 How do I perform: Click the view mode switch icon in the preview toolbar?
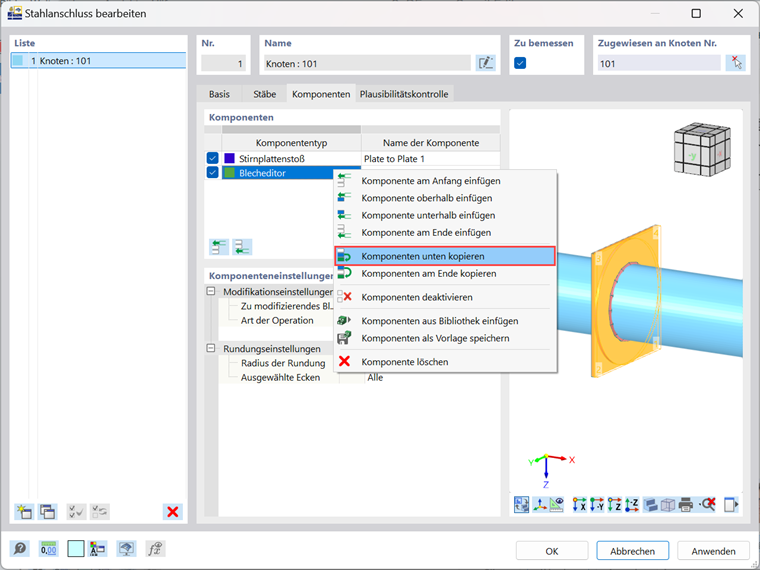(x=522, y=505)
